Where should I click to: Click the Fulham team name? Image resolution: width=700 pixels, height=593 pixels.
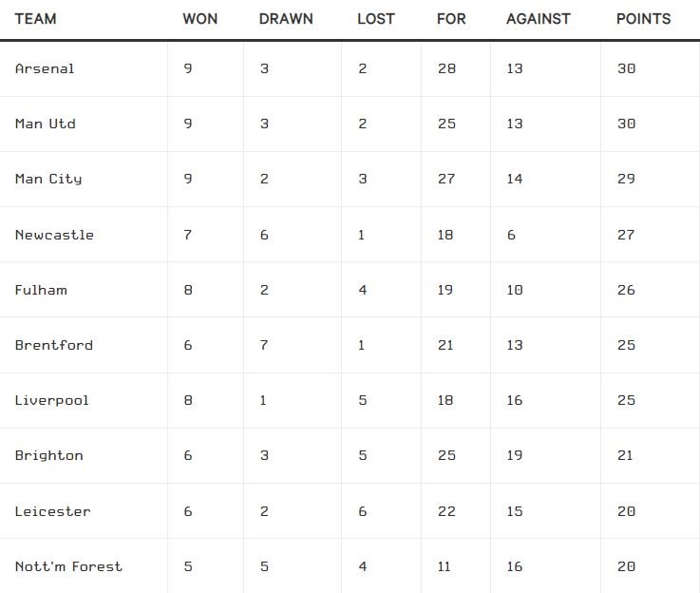click(41, 290)
